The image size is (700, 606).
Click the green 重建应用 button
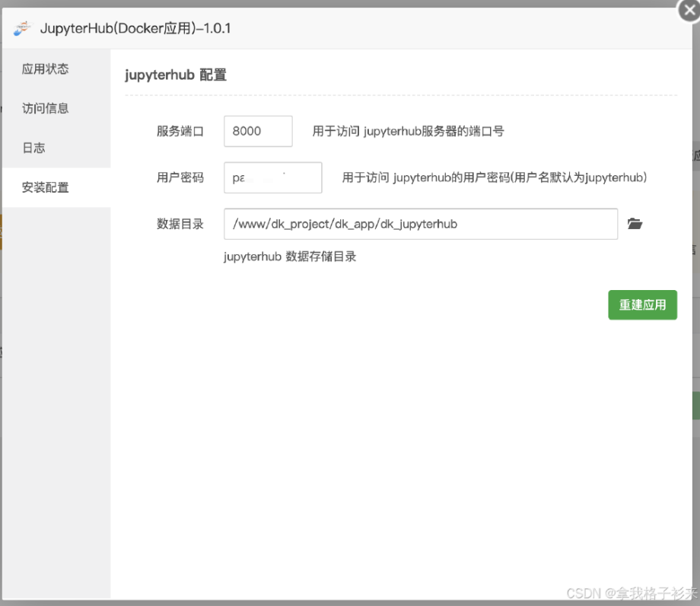(x=642, y=305)
